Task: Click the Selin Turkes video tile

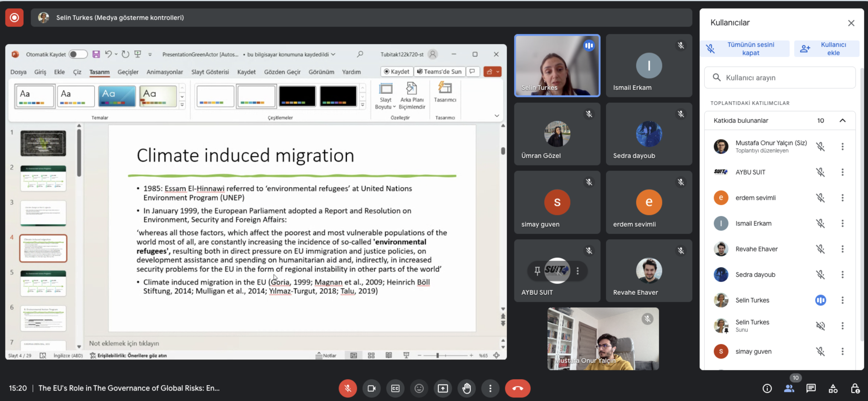Action: (x=557, y=65)
